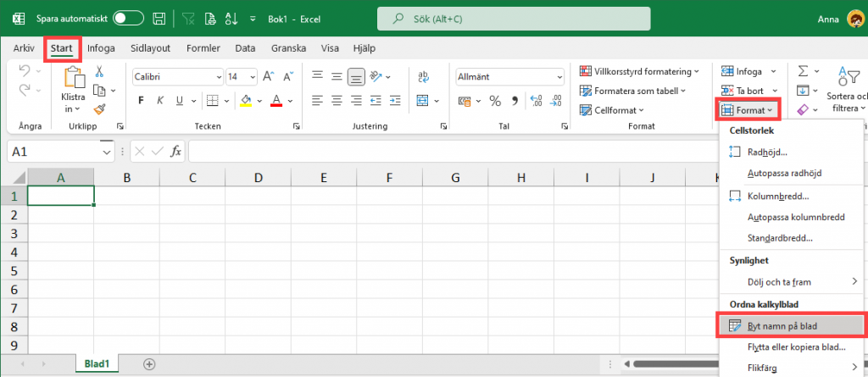The width and height of the screenshot is (868, 377).
Task: Open Villkorsstyrd formatering dropdown
Action: click(640, 71)
